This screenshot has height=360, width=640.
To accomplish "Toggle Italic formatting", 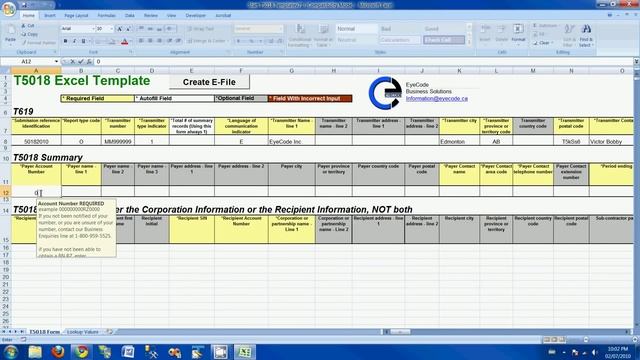I will (74, 41).
